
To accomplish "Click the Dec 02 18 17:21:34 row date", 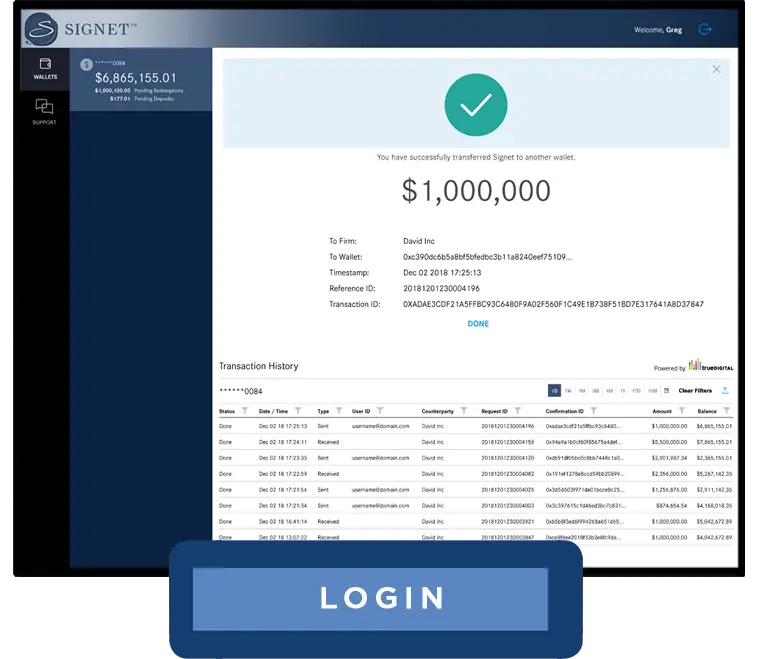I will (283, 505).
